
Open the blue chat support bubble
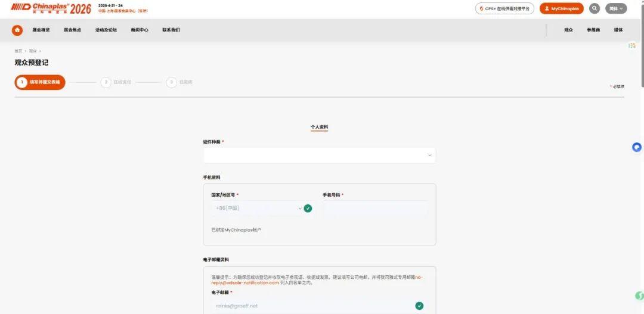637,147
